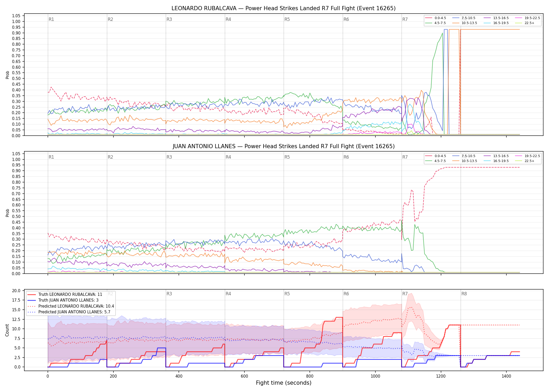
Task: Click the 'Count' y-axis label
Action: [x=7, y=330]
